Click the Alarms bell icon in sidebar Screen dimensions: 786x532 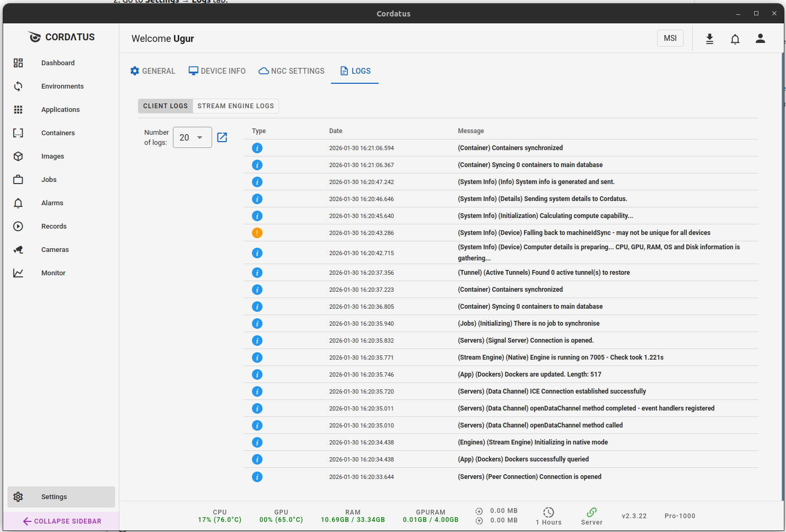pyautogui.click(x=18, y=203)
